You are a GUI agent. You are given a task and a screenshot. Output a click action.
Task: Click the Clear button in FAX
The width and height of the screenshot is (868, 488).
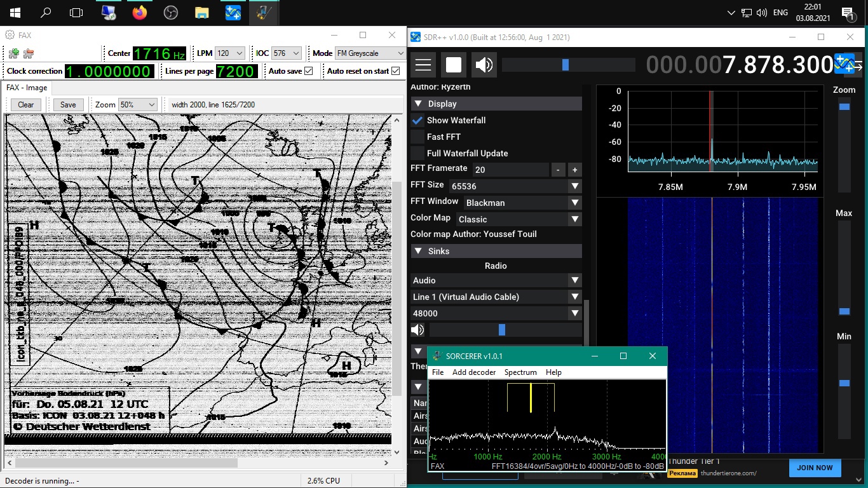26,105
